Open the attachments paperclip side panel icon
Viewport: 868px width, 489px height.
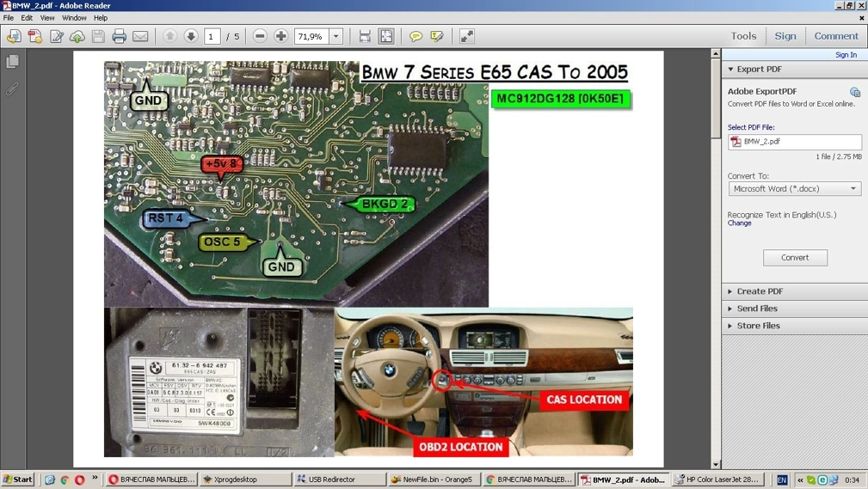tap(12, 89)
